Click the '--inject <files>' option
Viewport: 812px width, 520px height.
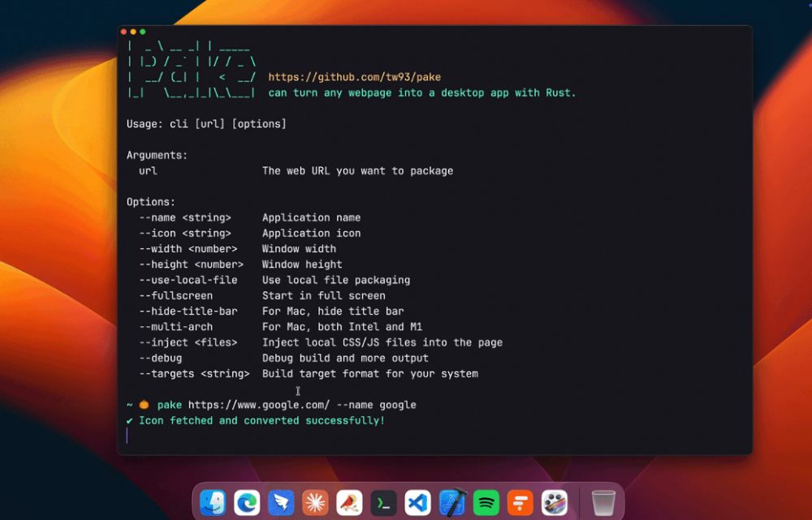pyautogui.click(x=188, y=342)
